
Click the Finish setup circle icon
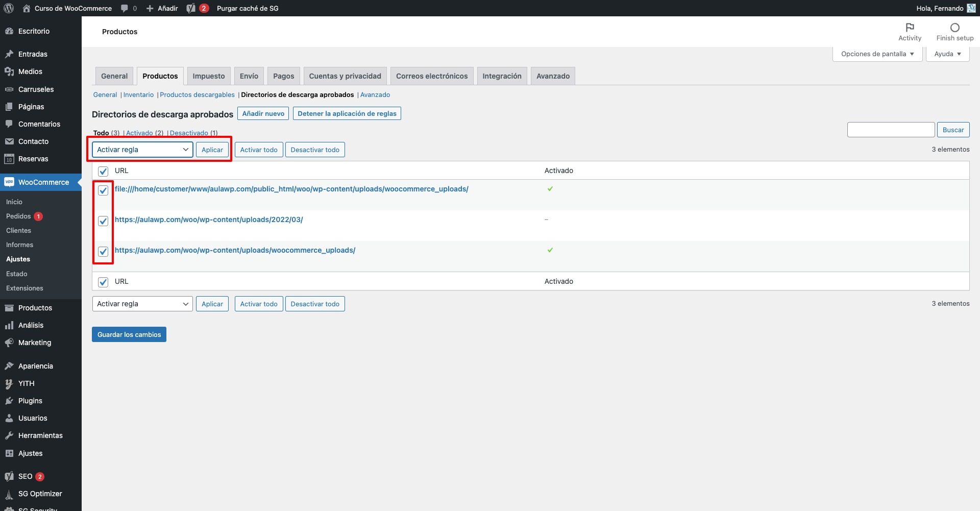(954, 28)
